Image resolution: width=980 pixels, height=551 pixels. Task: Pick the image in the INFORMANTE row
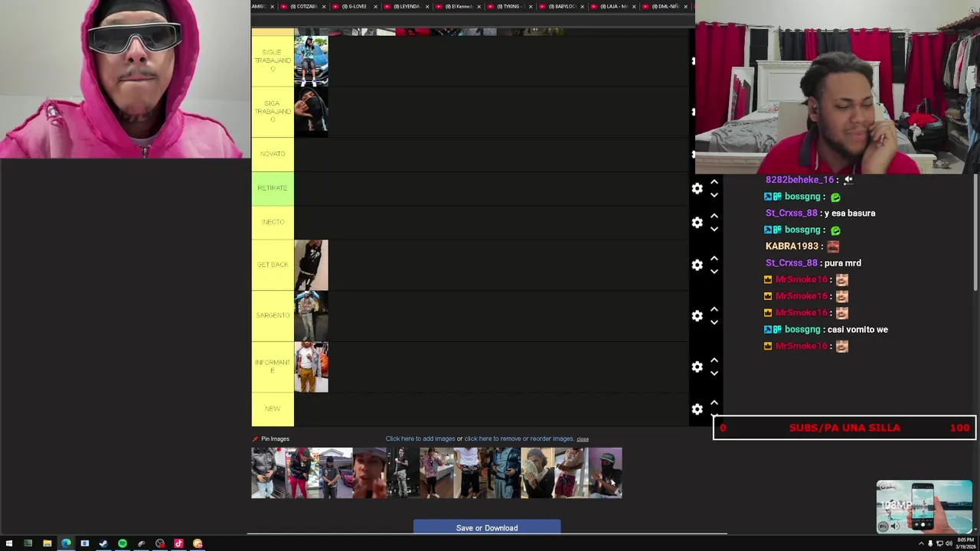tap(312, 367)
